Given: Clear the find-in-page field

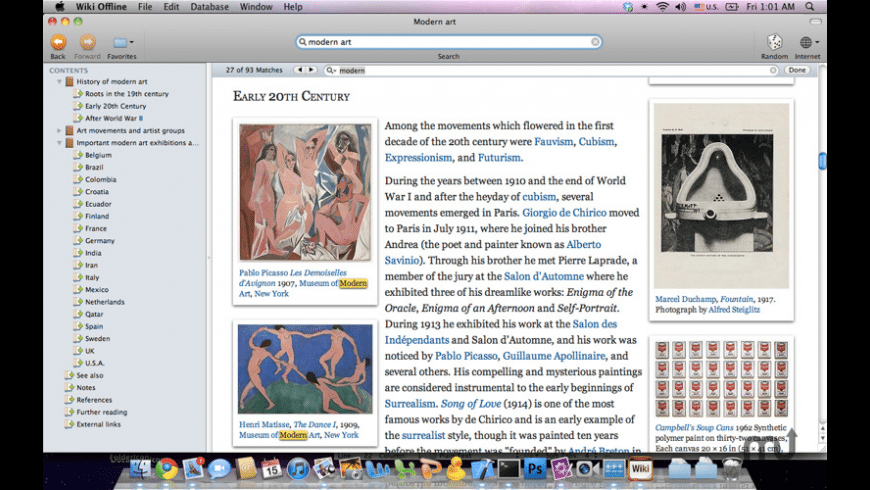Looking at the screenshot, I should tap(773, 70).
